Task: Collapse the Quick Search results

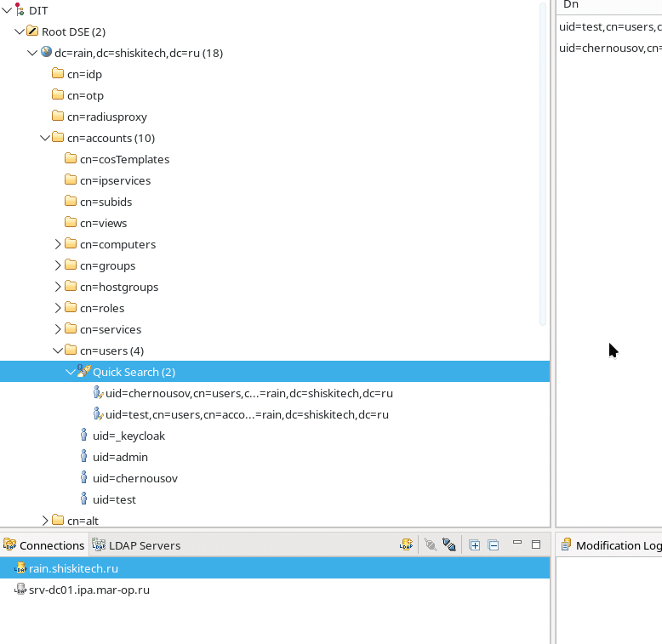Action: coord(71,372)
